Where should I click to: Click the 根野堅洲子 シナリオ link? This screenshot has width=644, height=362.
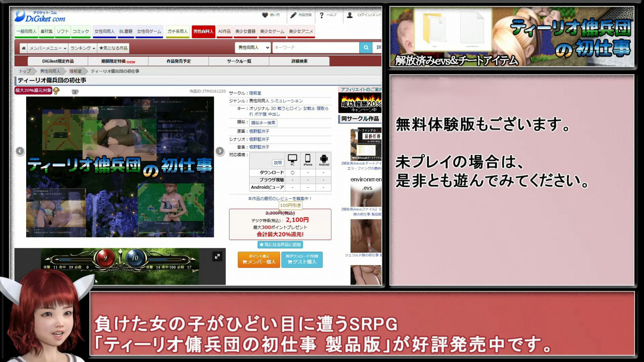point(259,140)
